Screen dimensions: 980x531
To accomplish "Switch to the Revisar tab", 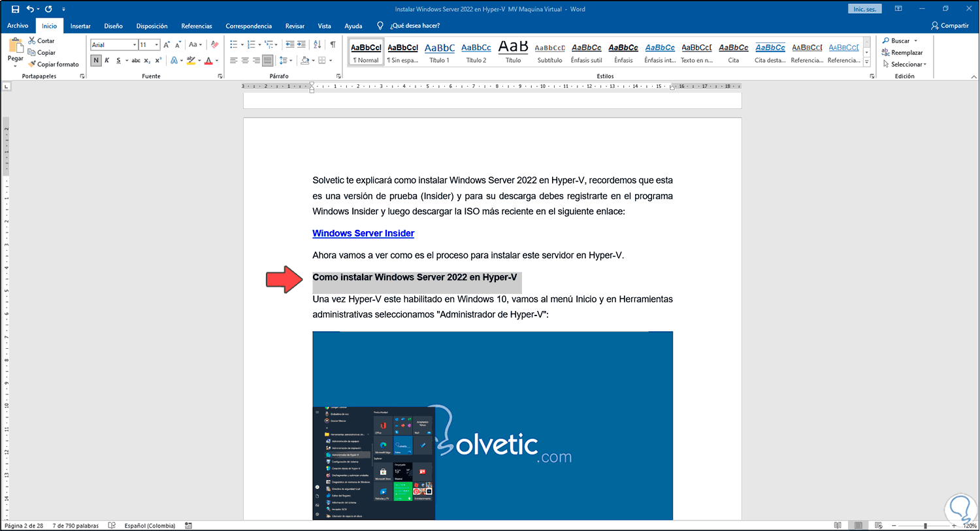I will click(x=295, y=25).
